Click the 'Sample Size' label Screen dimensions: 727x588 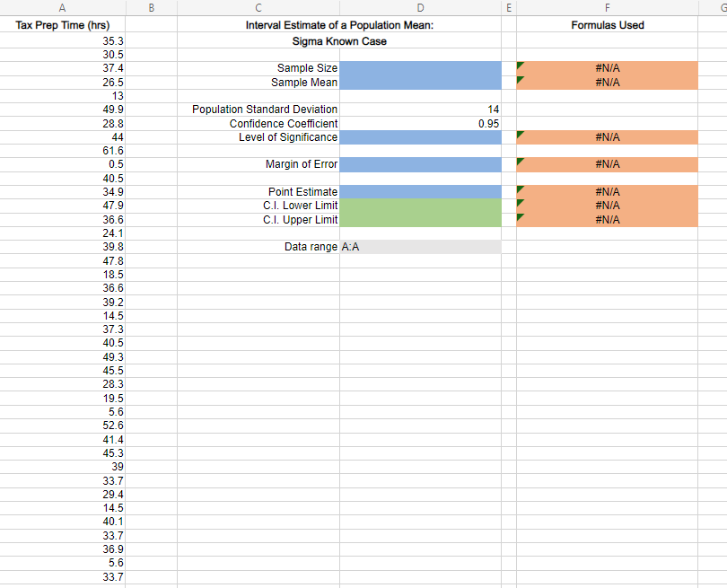click(307, 68)
